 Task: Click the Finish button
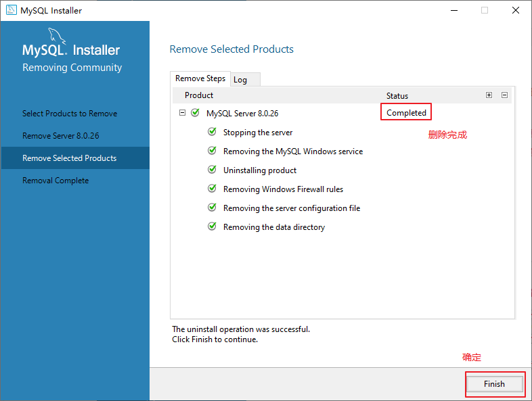(494, 384)
